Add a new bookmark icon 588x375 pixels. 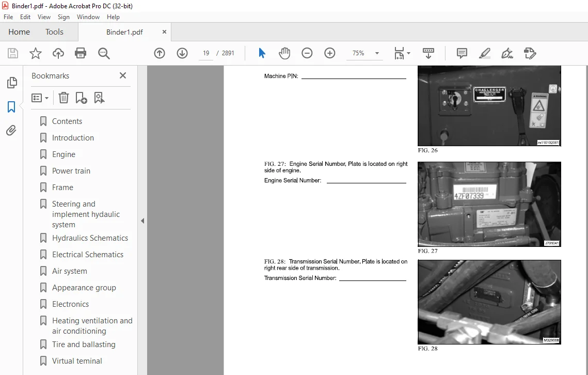pos(81,98)
